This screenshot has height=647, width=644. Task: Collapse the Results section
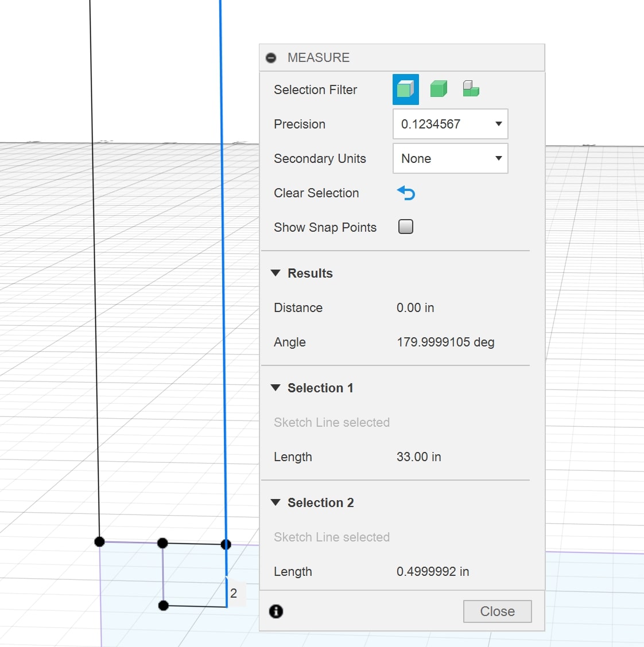pyautogui.click(x=276, y=273)
